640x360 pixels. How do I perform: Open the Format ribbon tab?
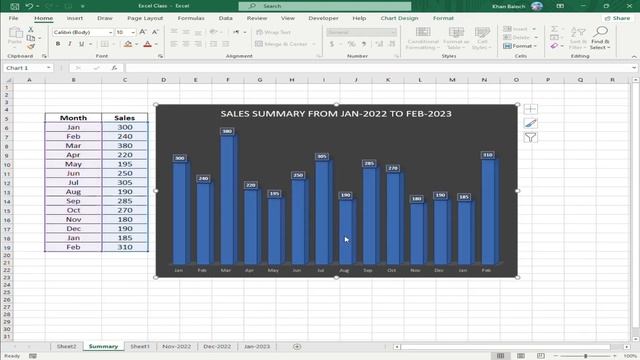[443, 18]
